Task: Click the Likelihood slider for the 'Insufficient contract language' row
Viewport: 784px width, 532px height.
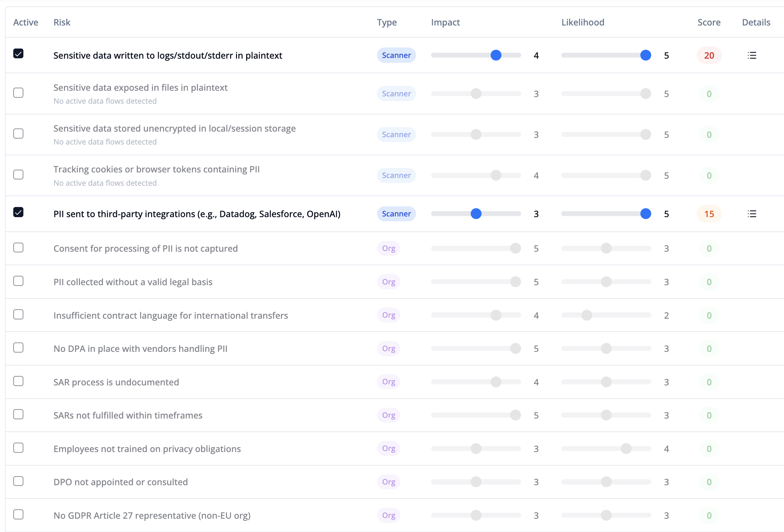Action: 587,315
